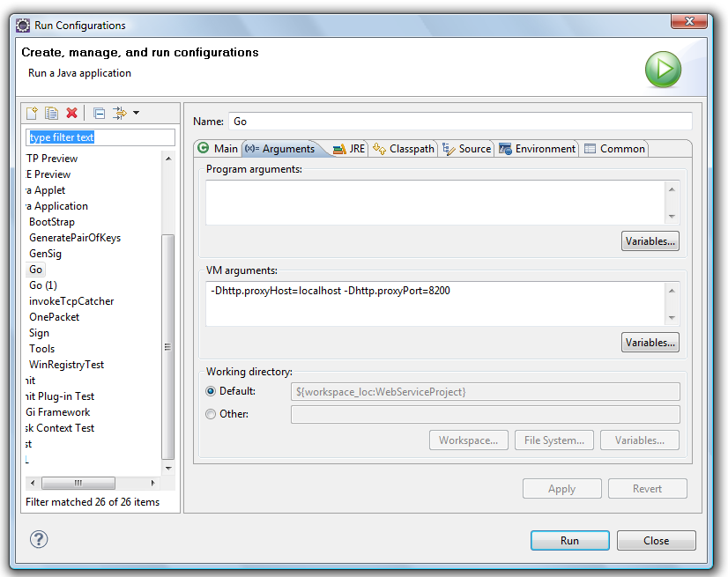728x577 pixels.
Task: Open the Source tab
Action: 467,149
